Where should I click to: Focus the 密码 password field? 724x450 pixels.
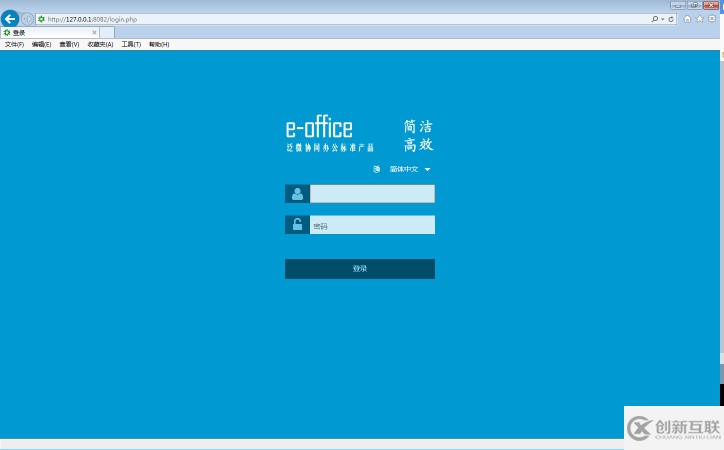click(372, 225)
